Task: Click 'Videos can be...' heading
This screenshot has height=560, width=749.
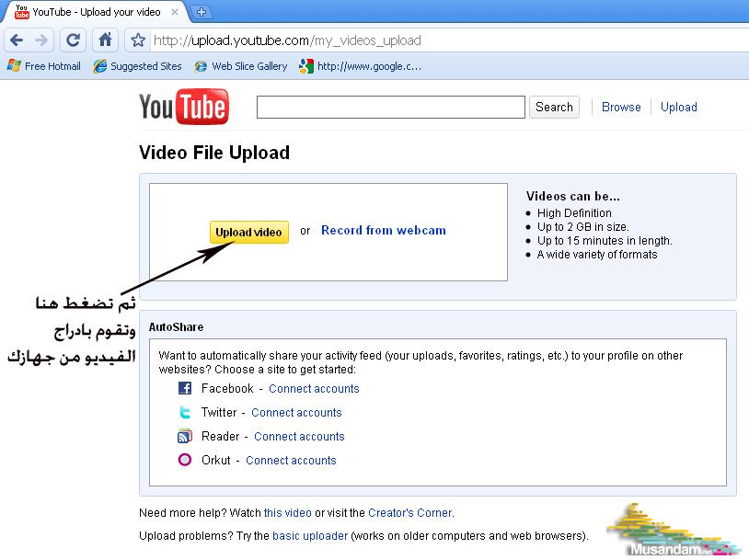Action: 573,196
